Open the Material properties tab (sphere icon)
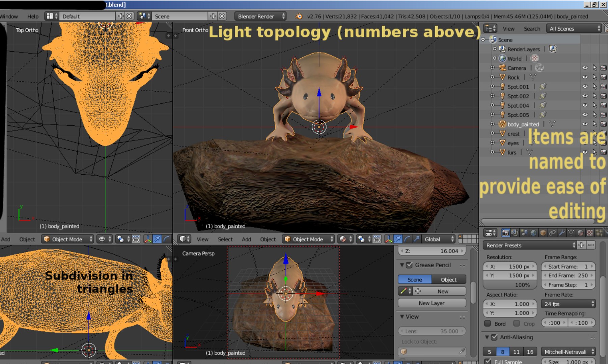610x364 pixels. click(580, 233)
